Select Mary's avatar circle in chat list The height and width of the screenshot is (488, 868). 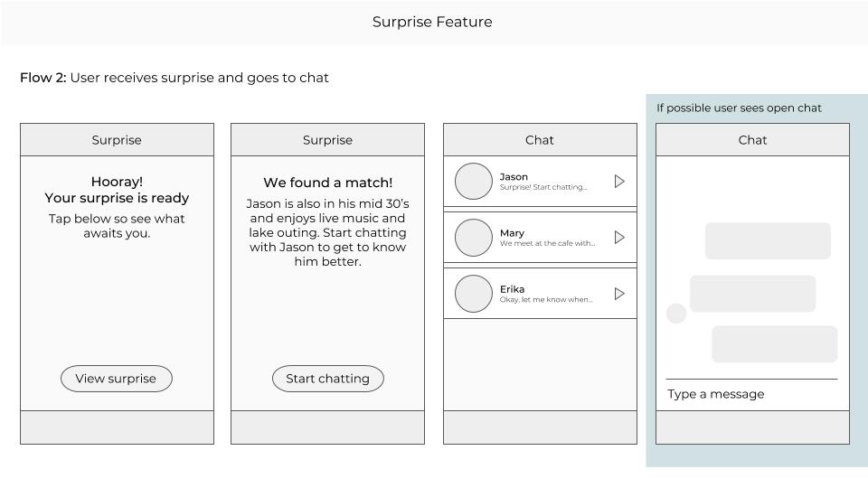pyautogui.click(x=473, y=238)
